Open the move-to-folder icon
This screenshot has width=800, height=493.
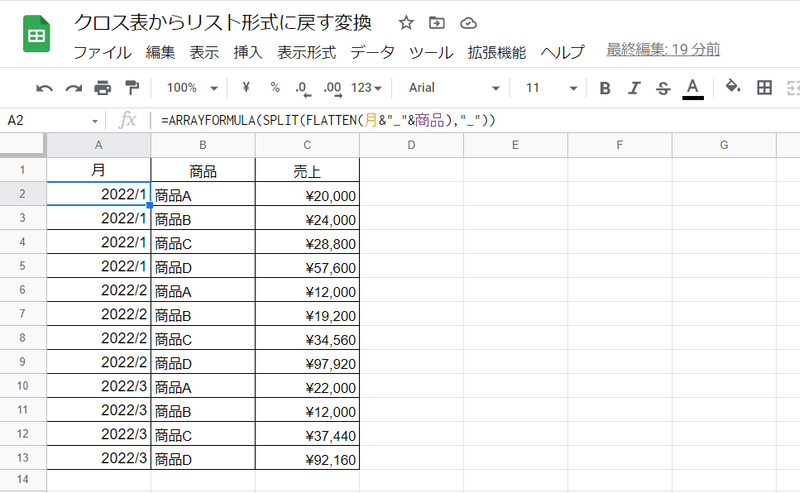[437, 23]
